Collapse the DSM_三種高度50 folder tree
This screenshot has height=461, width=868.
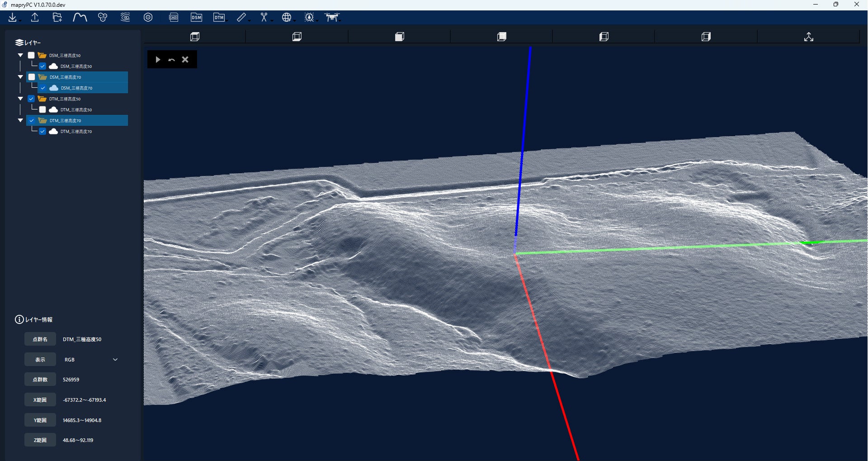pyautogui.click(x=20, y=55)
